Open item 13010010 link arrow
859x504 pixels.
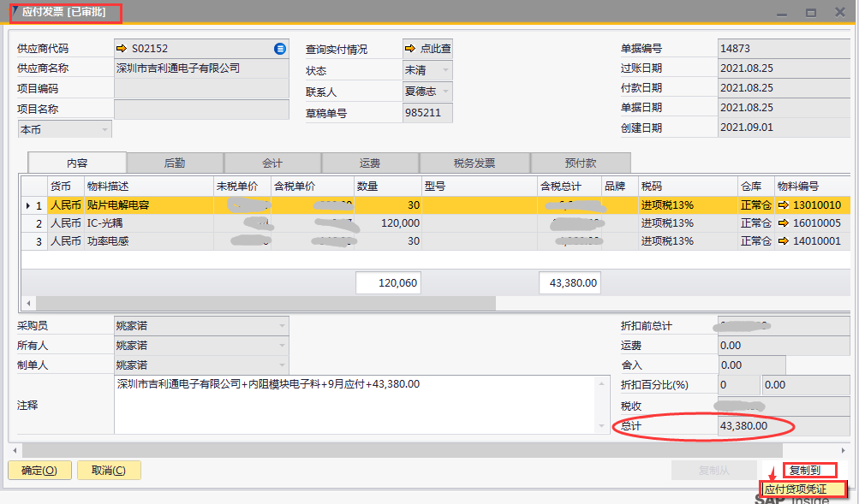[x=783, y=205]
